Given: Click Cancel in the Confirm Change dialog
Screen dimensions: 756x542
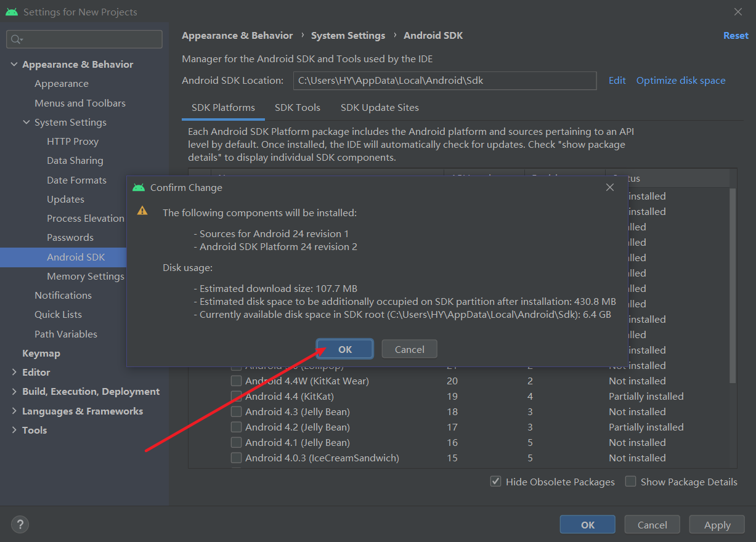Looking at the screenshot, I should coord(410,349).
